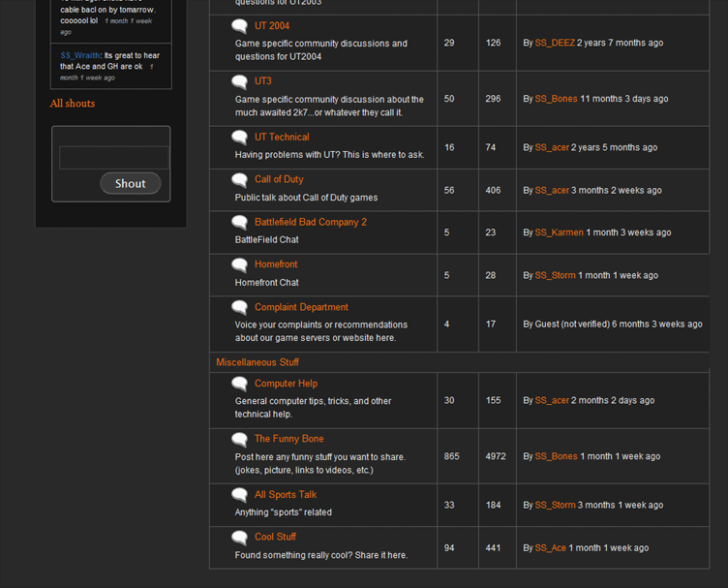Open the Cool Stuff forum

click(275, 537)
